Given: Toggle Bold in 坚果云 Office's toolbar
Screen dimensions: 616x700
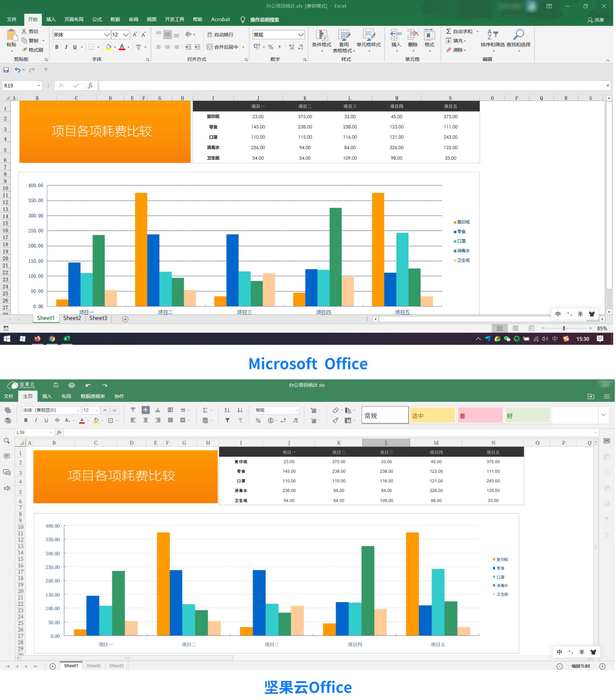Looking at the screenshot, I should point(26,420).
